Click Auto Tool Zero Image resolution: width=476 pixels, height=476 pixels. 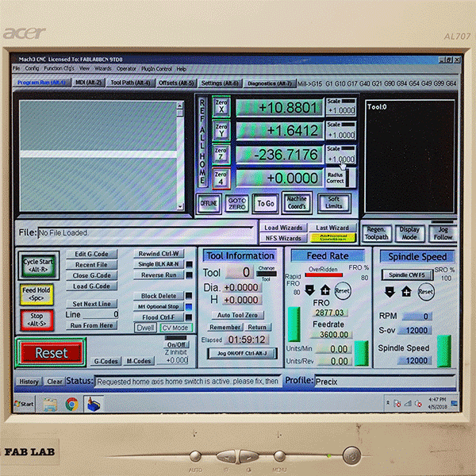click(x=237, y=315)
